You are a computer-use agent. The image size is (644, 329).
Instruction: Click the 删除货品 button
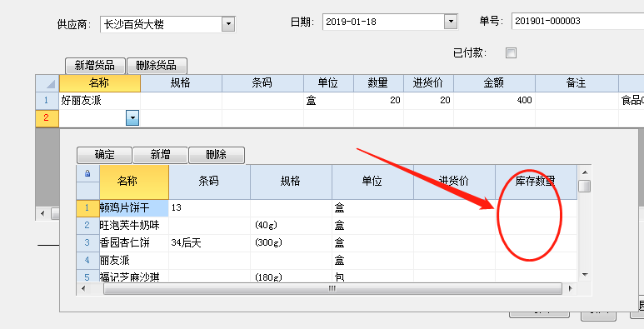click(157, 66)
